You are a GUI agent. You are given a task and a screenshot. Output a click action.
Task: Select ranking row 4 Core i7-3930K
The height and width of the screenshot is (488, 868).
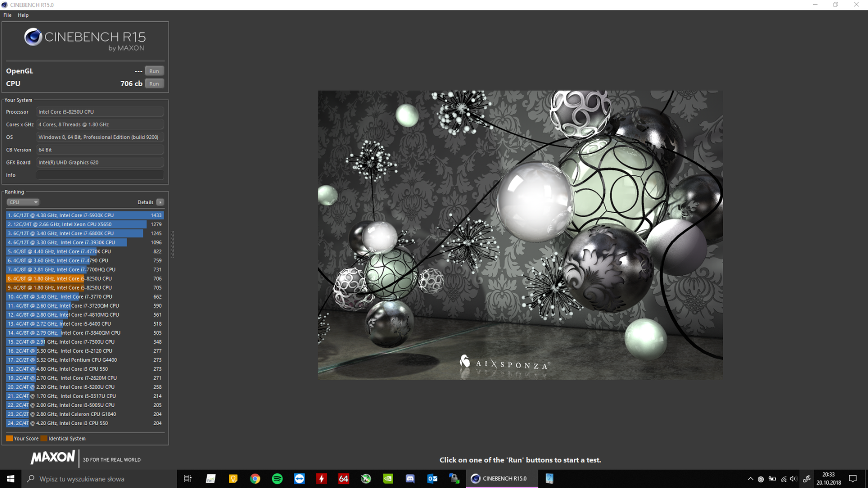pyautogui.click(x=85, y=242)
